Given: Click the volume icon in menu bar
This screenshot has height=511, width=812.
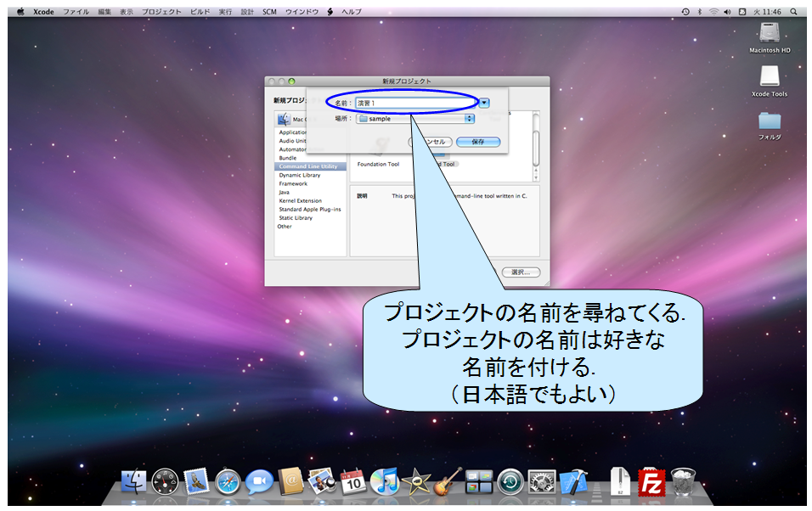Looking at the screenshot, I should (x=728, y=11).
